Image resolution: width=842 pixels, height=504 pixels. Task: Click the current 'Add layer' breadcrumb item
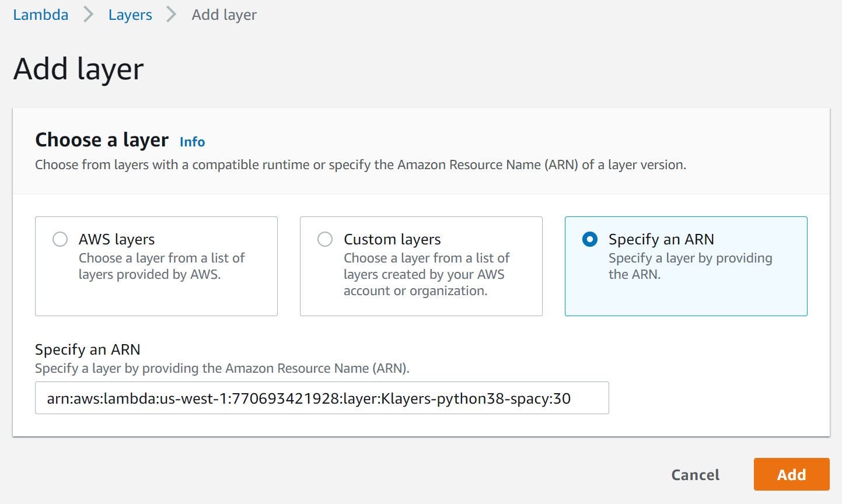click(224, 15)
